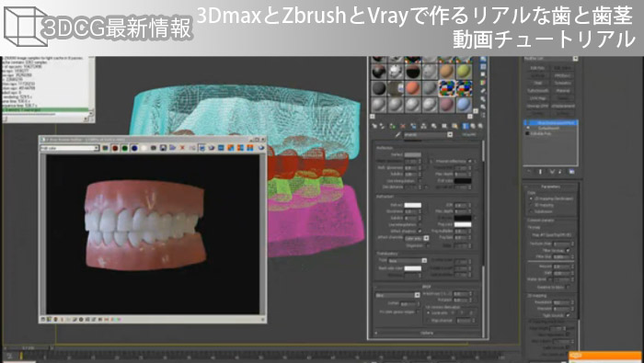This screenshot has width=644, height=363.
Task: Toggle the Dispersion checkbox
Action: point(427,245)
